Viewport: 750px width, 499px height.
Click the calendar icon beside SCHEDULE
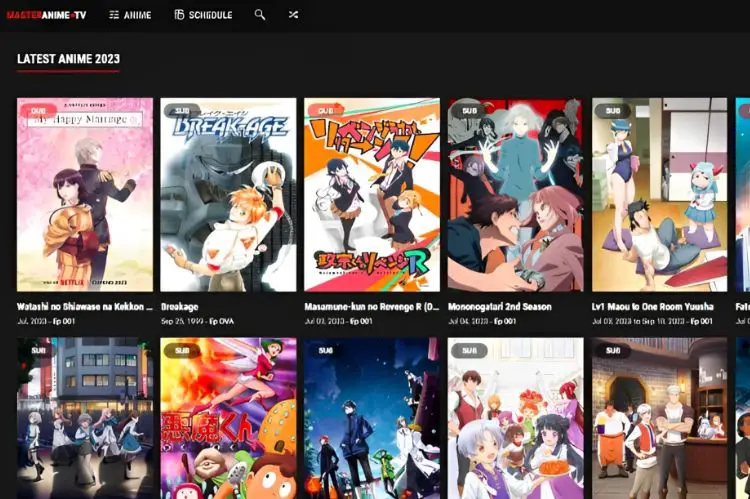pyautogui.click(x=179, y=15)
